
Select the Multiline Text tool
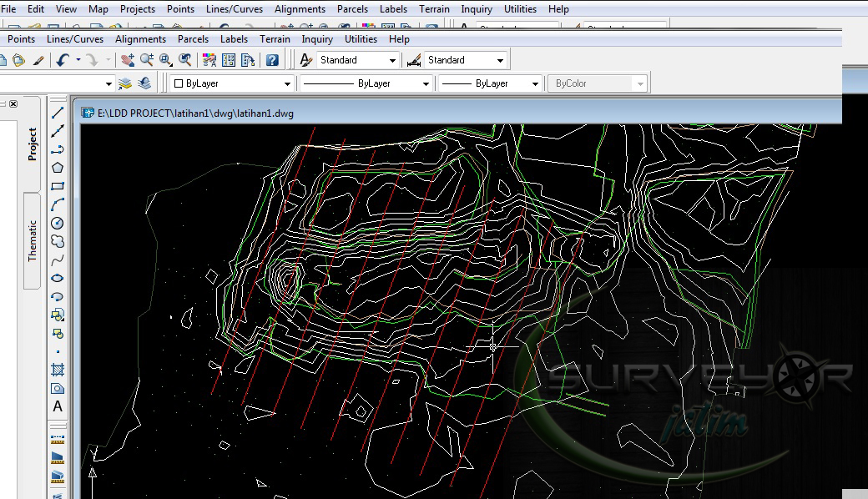(x=57, y=406)
